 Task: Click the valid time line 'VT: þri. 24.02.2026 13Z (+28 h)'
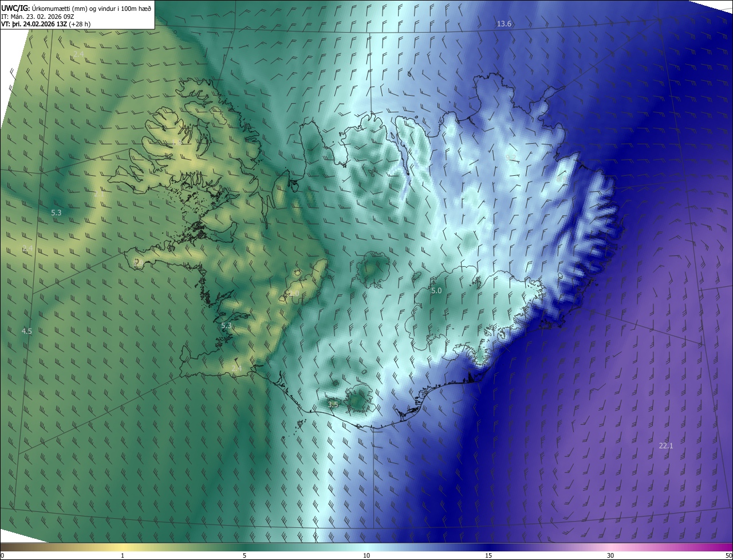pyautogui.click(x=46, y=24)
